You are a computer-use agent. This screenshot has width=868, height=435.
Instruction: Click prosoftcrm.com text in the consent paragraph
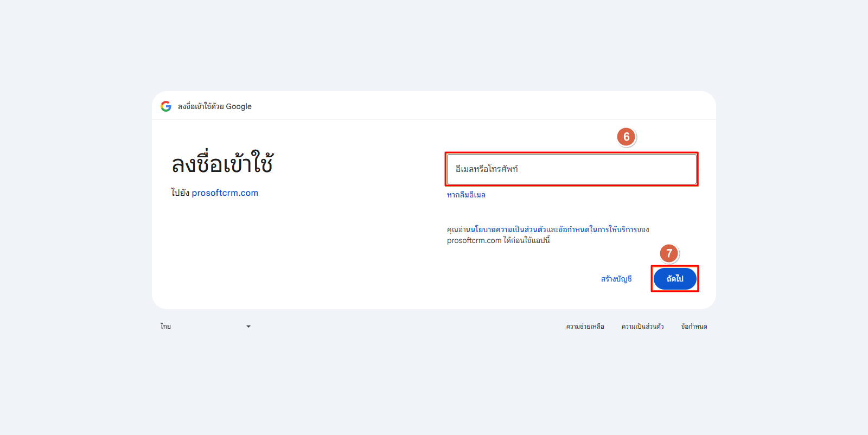coord(474,240)
